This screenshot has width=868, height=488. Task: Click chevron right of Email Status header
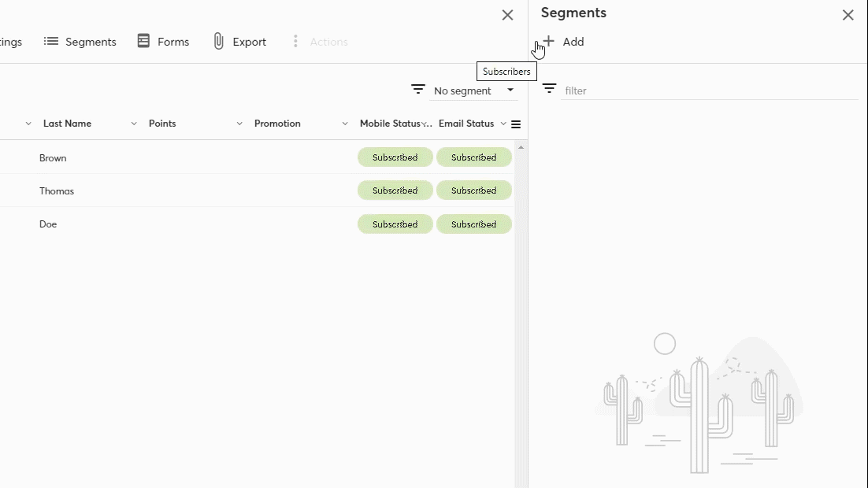pyautogui.click(x=503, y=124)
